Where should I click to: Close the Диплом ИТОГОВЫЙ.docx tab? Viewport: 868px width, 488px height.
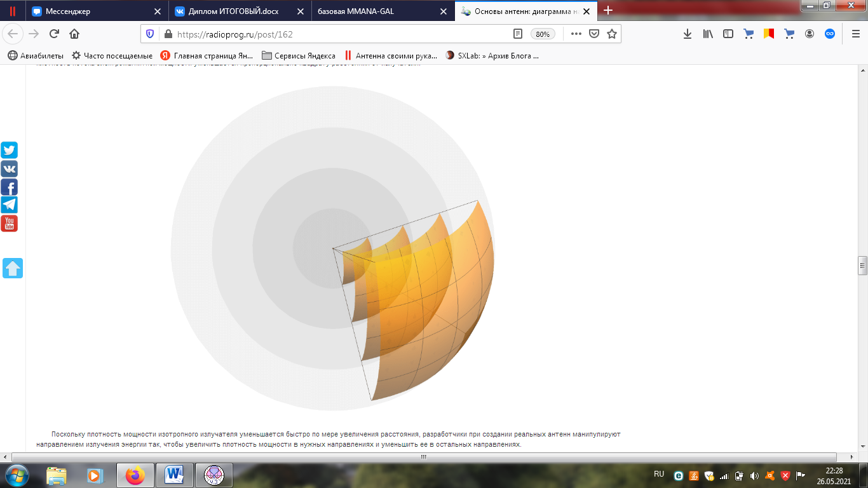(x=301, y=11)
